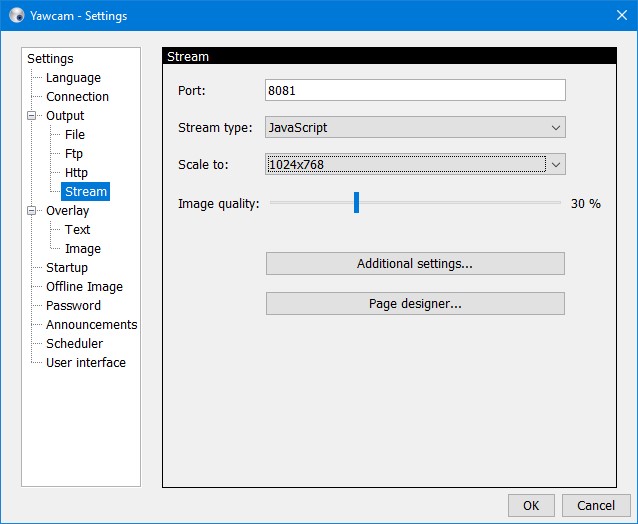Click the Image quality: label
The image size is (638, 524).
click(218, 203)
